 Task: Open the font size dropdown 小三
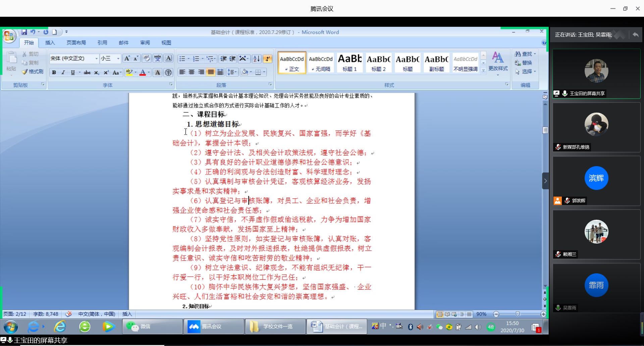(118, 59)
